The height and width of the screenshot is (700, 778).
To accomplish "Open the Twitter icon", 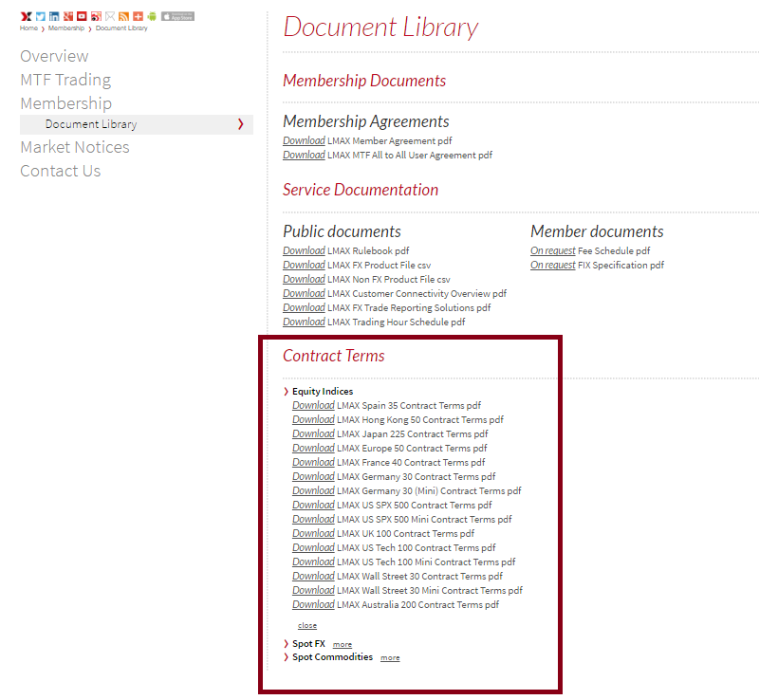I will click(40, 16).
